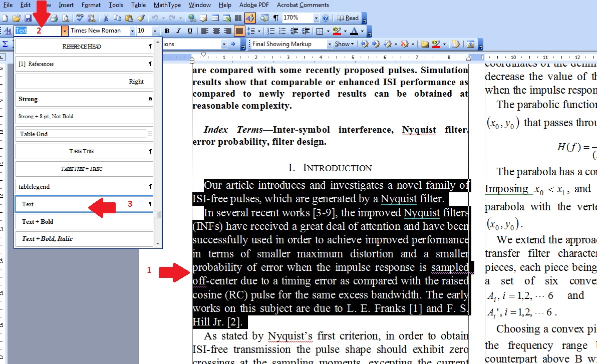
Task: Pick the Strong style in the list
Action: pos(84,99)
